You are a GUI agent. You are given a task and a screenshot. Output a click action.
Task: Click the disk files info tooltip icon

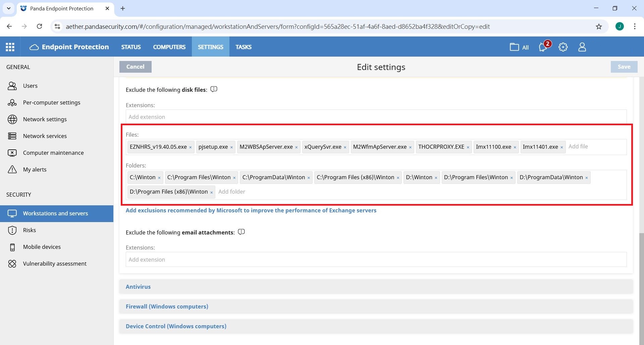click(214, 89)
